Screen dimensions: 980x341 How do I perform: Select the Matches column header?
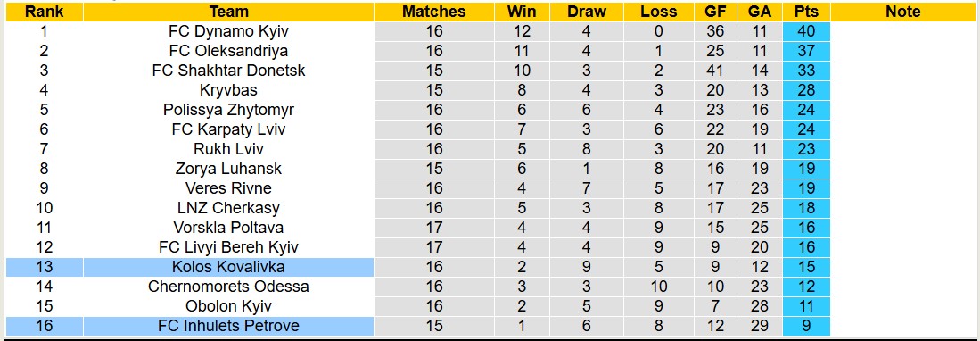(x=433, y=12)
